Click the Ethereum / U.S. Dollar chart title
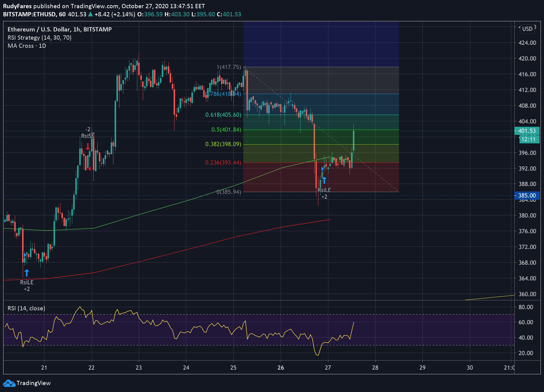This screenshot has height=392, width=544. (60, 29)
